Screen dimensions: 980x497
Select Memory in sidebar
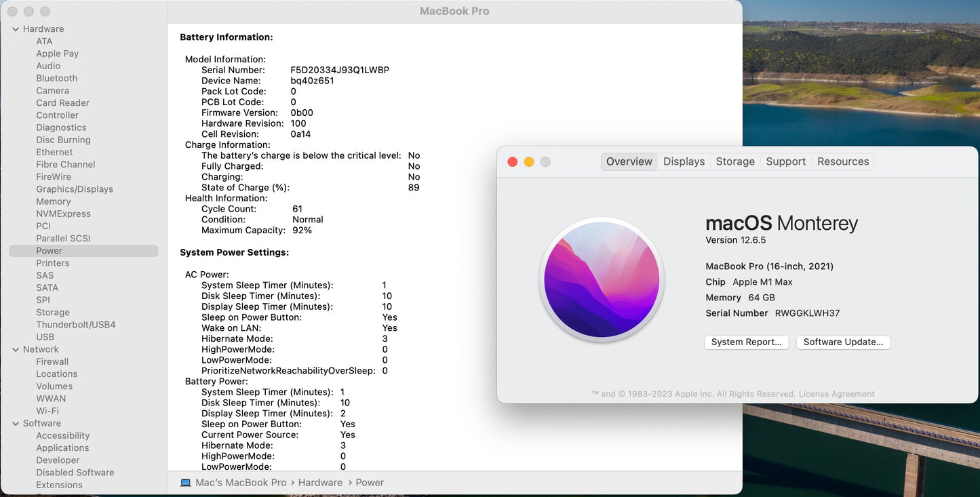tap(54, 201)
